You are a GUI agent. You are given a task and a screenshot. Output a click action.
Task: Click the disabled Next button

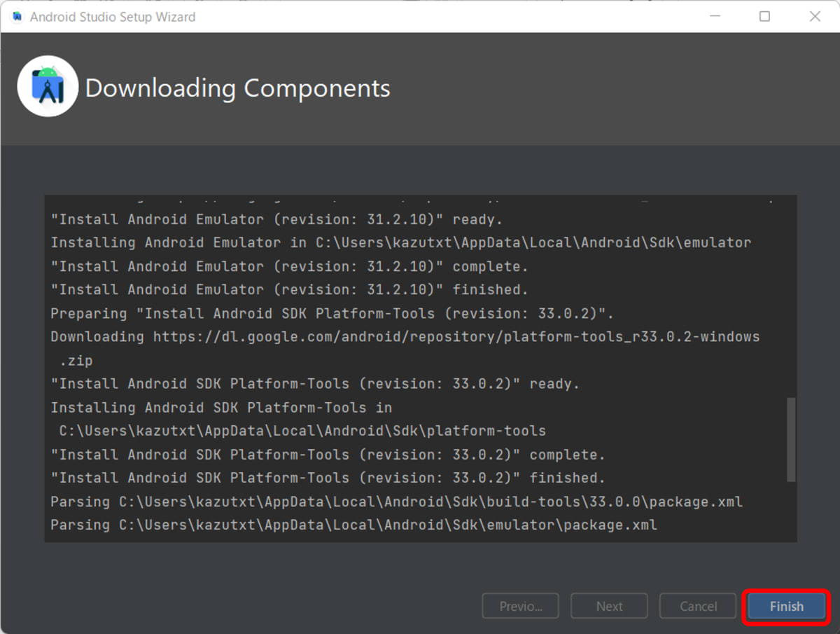[609, 607]
